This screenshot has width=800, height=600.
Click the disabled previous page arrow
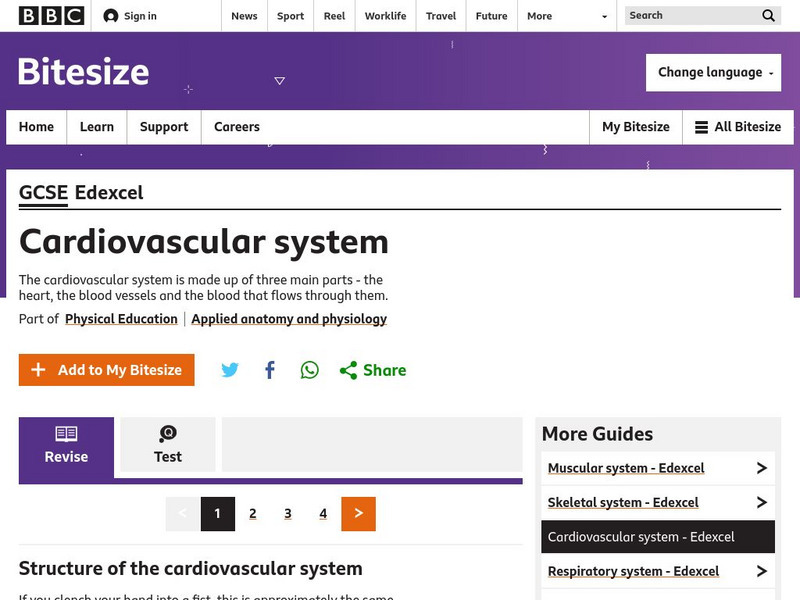tap(183, 514)
